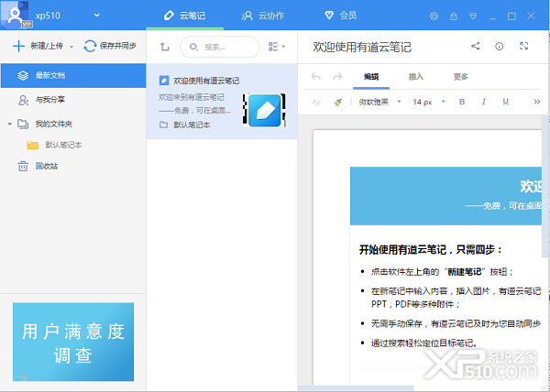Switch to the 云协作 tab
This screenshot has width=550, height=392.
(263, 16)
